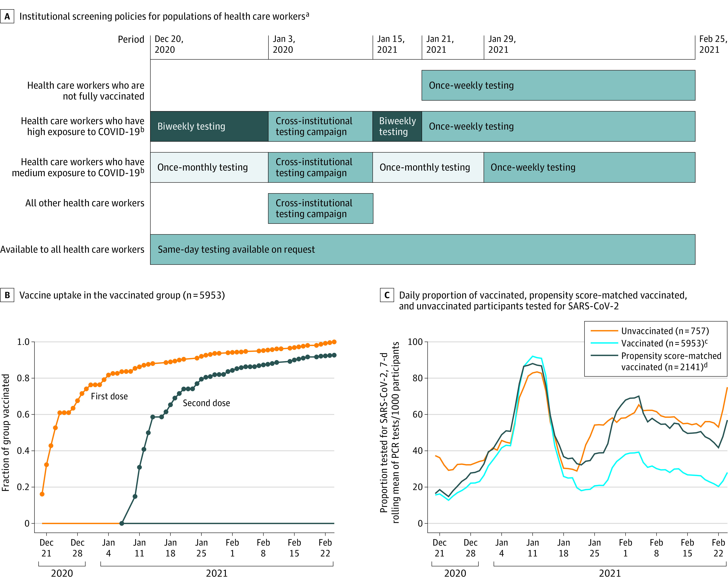This screenshot has width=728, height=586.
Task: Click the first orange data point of First dose
Action: 42,494
